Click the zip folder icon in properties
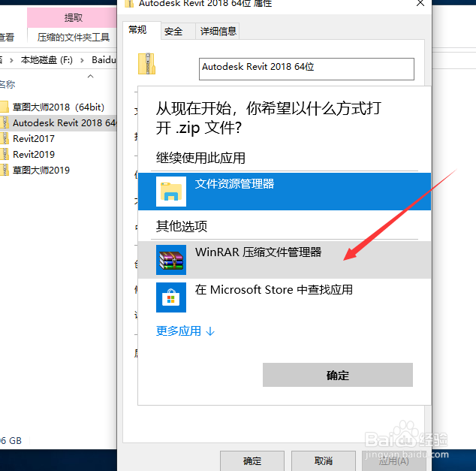Screen dimensions: 476x471 (146, 64)
